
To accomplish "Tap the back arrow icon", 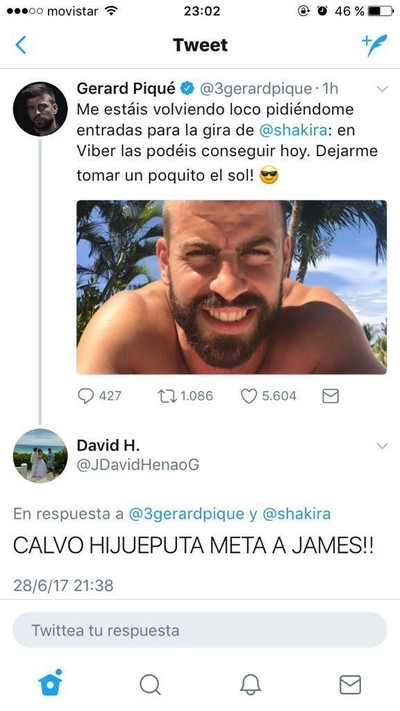I will pos(21,45).
